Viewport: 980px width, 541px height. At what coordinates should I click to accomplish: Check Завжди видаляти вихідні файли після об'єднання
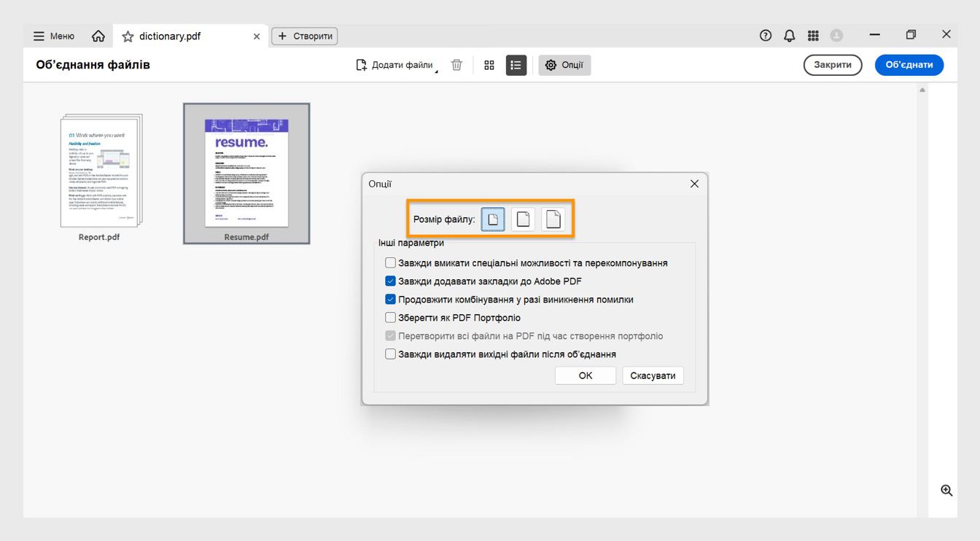coord(391,354)
